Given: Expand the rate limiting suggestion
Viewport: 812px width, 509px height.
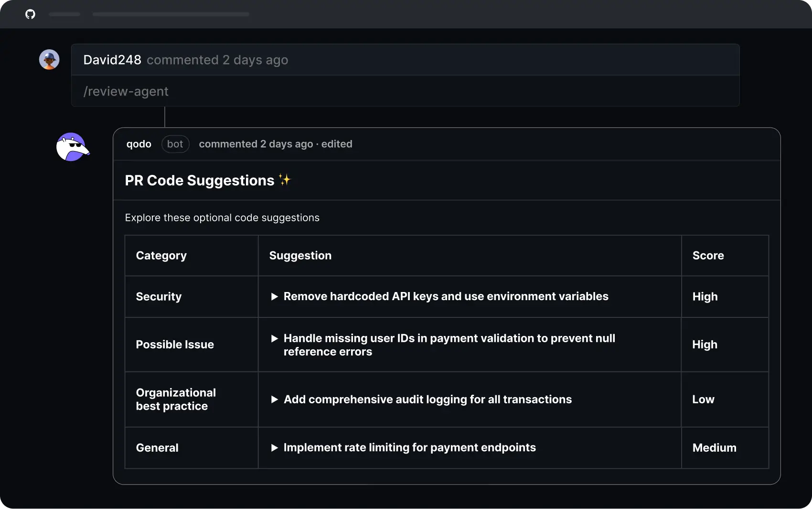Looking at the screenshot, I should [275, 448].
